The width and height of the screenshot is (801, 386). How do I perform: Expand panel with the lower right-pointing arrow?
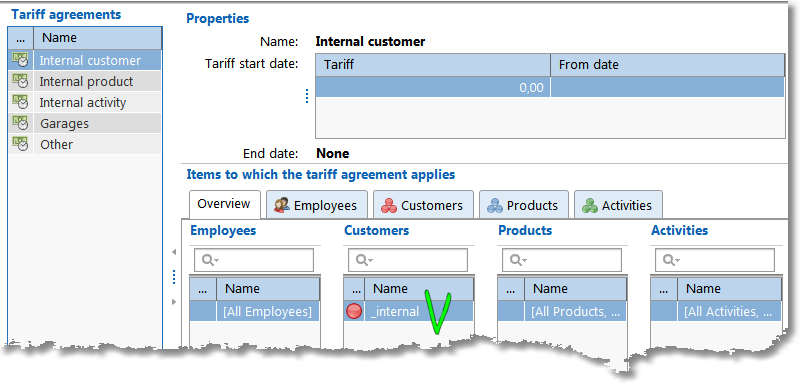pos(174,302)
